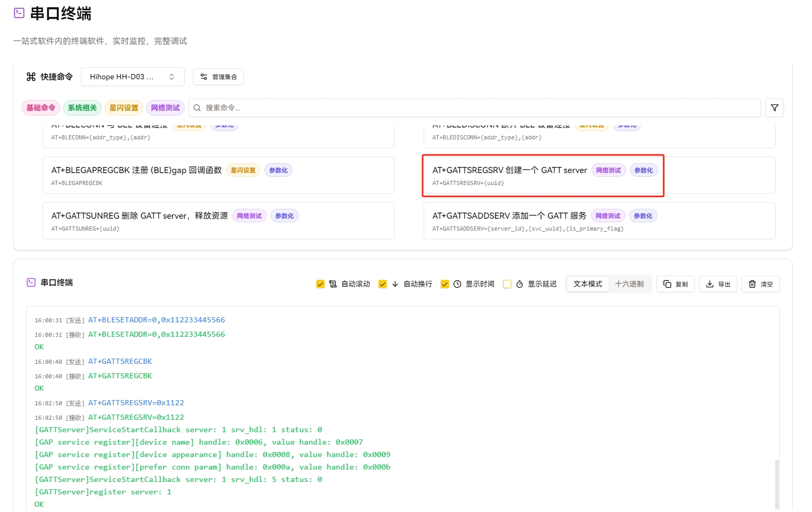Click the sent AT+GATTSREGSRV=0x1122 log line
Viewport: 812px width, 512px height.
(136, 403)
